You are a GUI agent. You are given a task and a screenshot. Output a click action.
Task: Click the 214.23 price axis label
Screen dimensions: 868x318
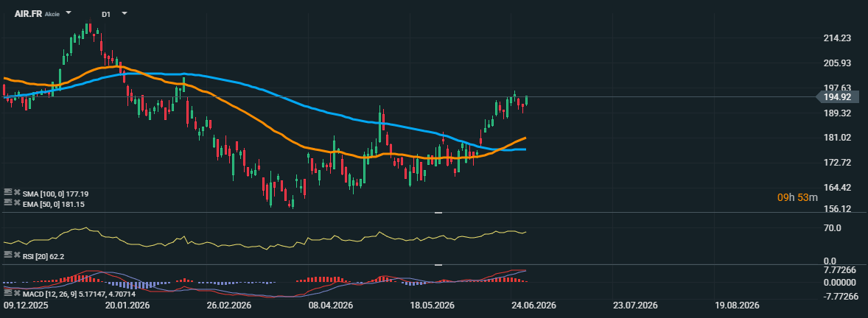(837, 38)
